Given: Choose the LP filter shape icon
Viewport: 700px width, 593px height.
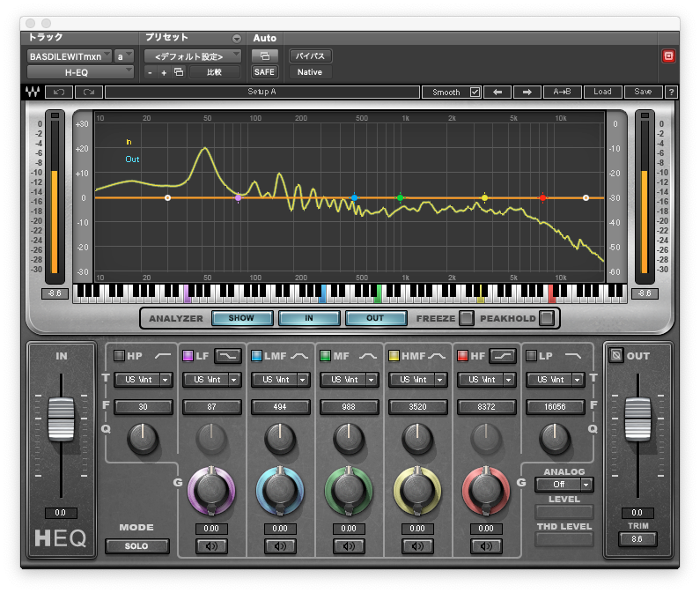Looking at the screenshot, I should tap(573, 356).
